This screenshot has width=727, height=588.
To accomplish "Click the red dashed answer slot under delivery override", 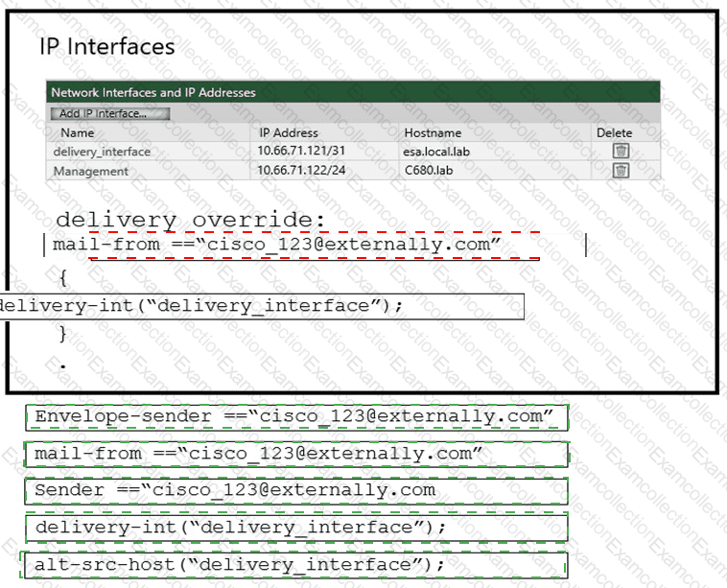I will point(297,246).
